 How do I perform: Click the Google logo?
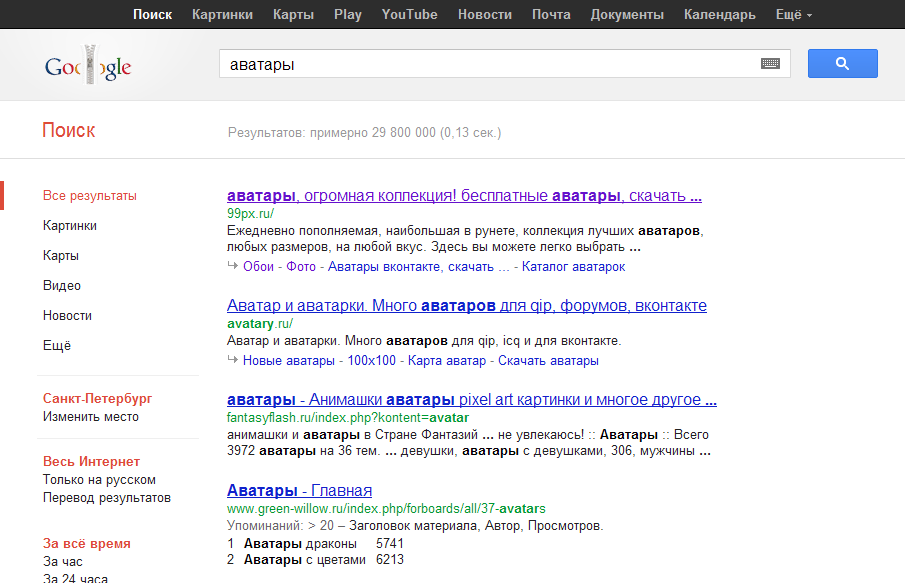88,66
